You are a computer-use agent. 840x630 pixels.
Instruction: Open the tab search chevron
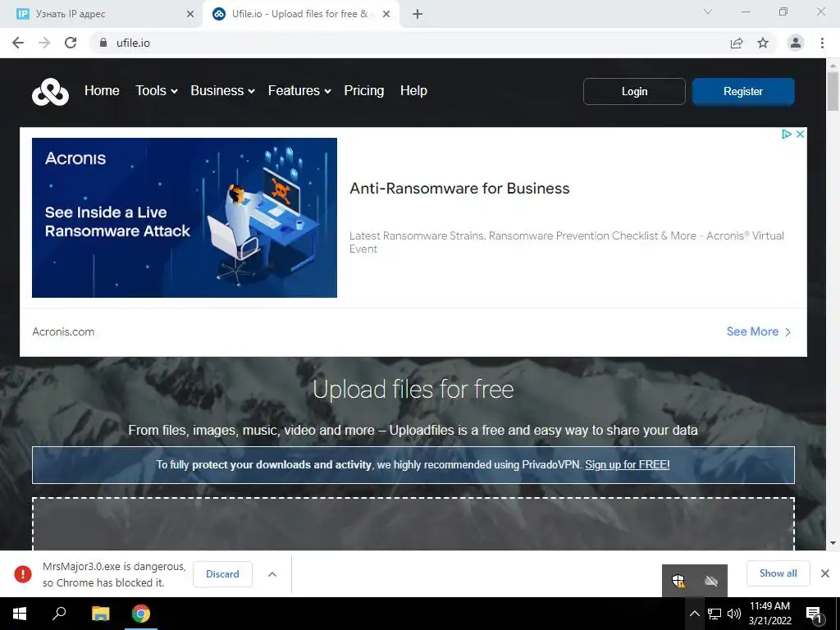pos(708,11)
